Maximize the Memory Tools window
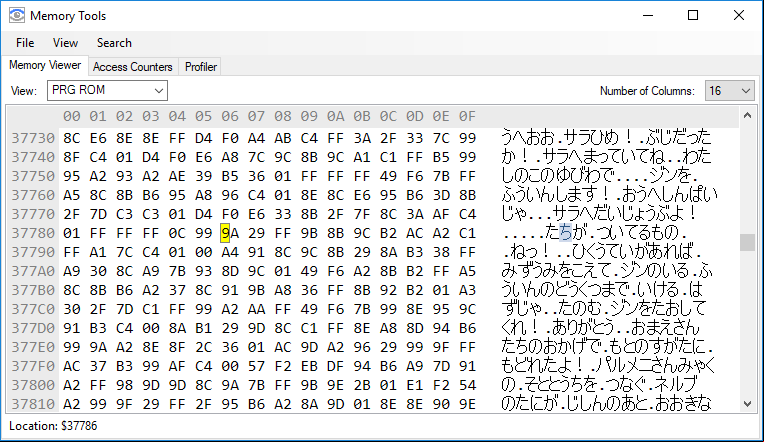Image resolution: width=764 pixels, height=442 pixels. (693, 16)
